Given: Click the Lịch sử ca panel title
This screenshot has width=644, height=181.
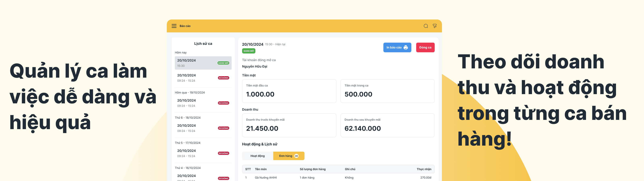Looking at the screenshot, I should pyautogui.click(x=203, y=43).
